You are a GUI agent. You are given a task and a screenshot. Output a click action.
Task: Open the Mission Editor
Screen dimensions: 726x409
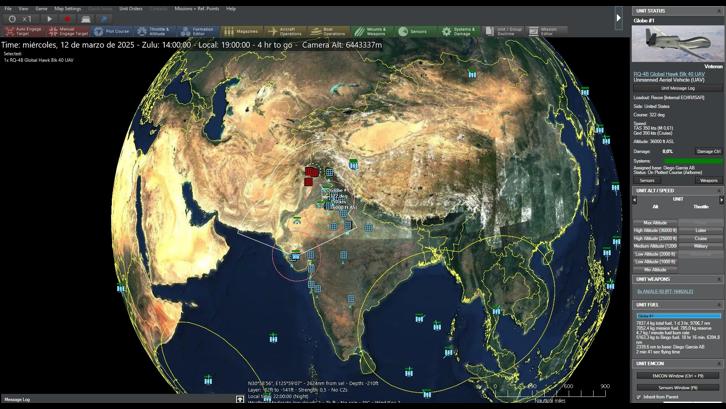(x=546, y=31)
